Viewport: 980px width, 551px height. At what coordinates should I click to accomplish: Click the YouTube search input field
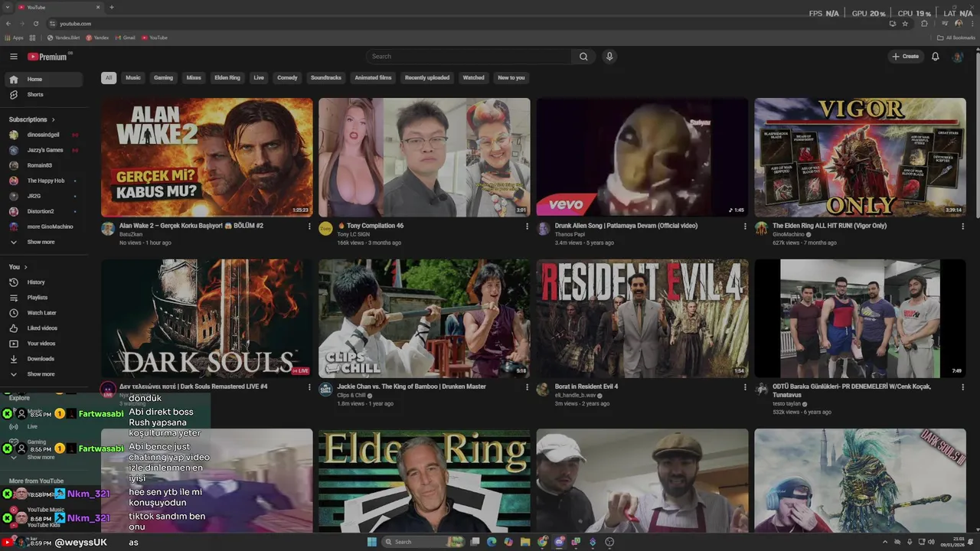[x=469, y=57]
